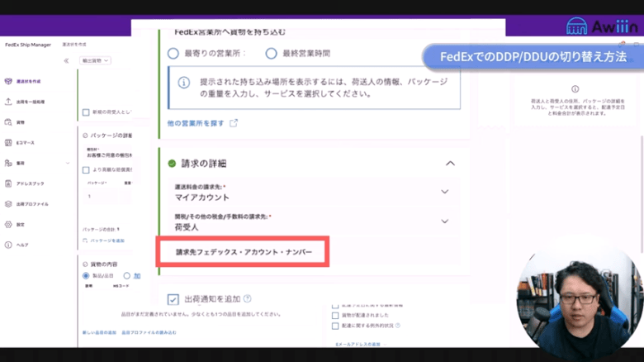The image size is (644, 362).
Task: Click the 新しい品目の追加 link
Action: (99, 332)
